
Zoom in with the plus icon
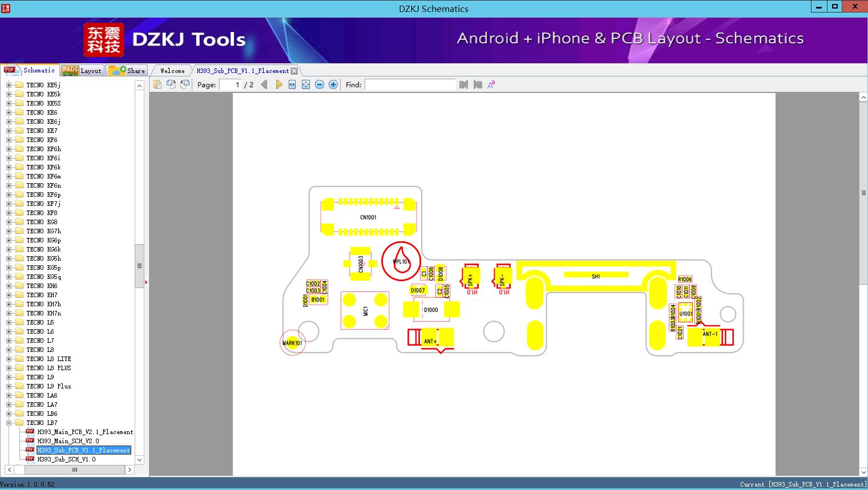(x=333, y=84)
